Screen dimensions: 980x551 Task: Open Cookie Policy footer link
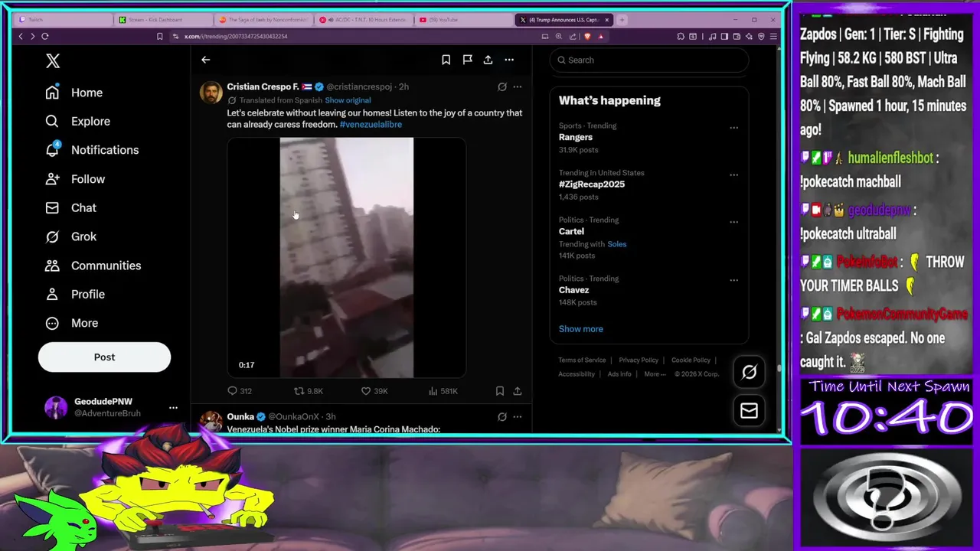(691, 360)
